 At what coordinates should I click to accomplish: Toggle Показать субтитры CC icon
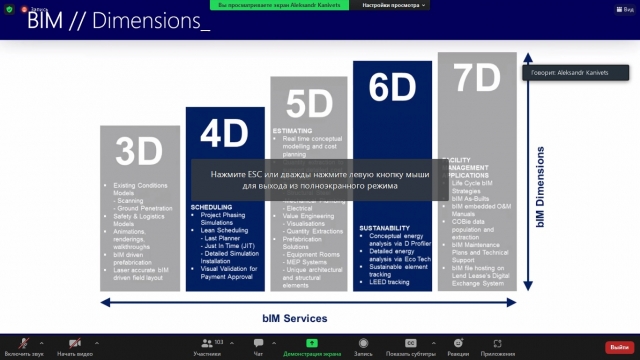pos(411,343)
